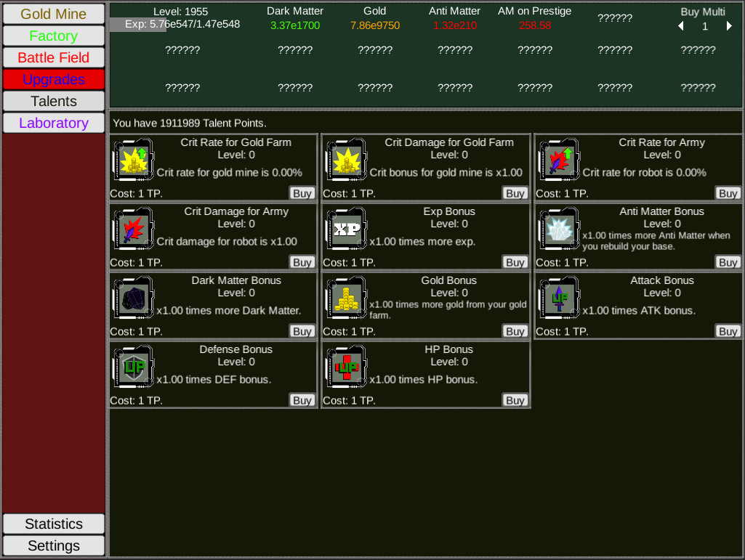Click the Gold Bonus coin stack icon

(x=345, y=298)
